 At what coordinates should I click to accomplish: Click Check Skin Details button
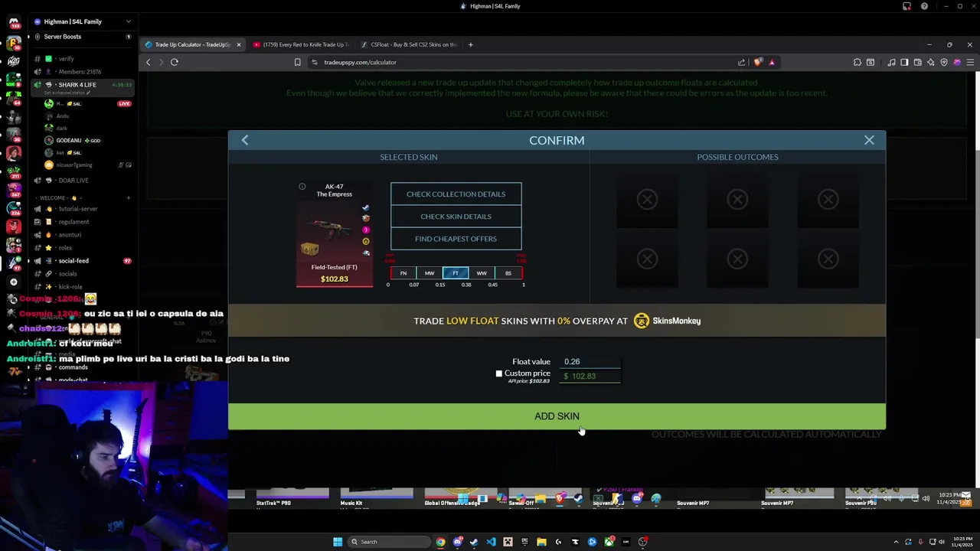(456, 216)
